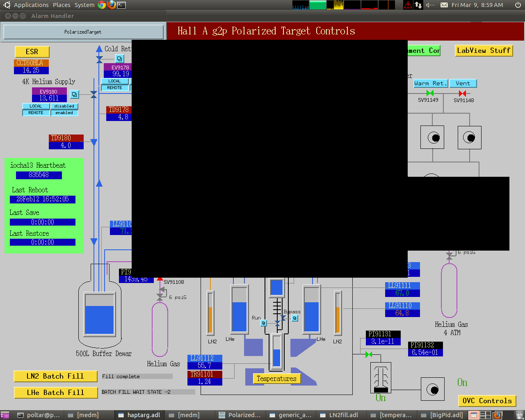Image resolution: width=525 pixels, height=420 pixels.
Task: Switch to poltar terminal taskbar window
Action: point(38,415)
